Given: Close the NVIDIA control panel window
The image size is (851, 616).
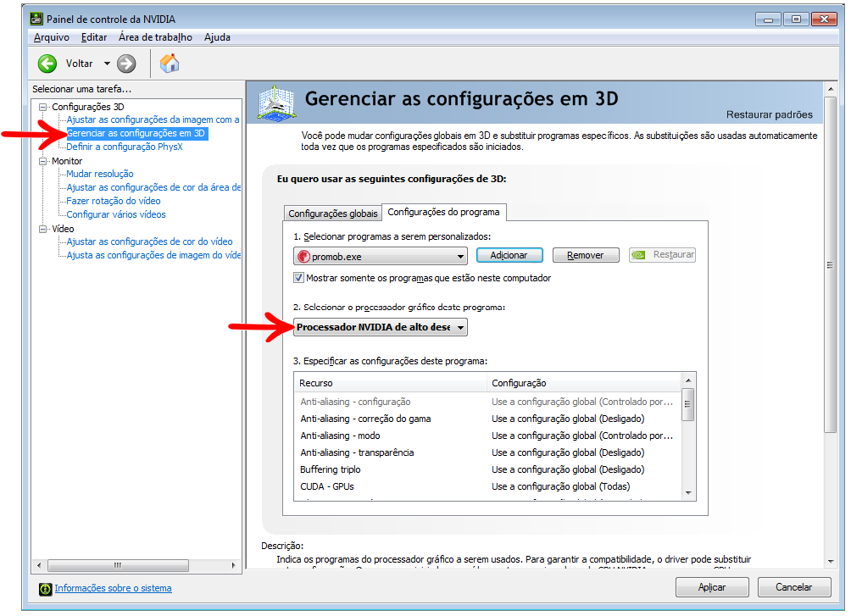Looking at the screenshot, I should pyautogui.click(x=825, y=19).
